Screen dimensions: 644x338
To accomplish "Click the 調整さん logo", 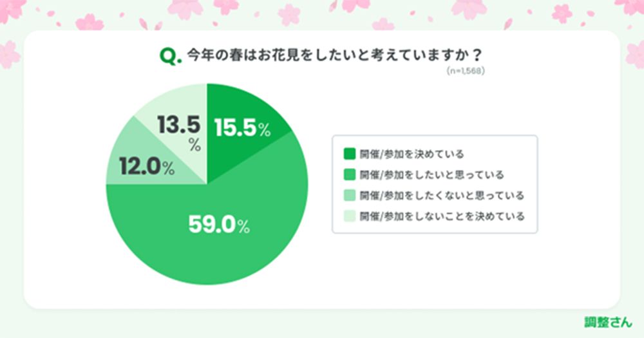I will 607,322.
